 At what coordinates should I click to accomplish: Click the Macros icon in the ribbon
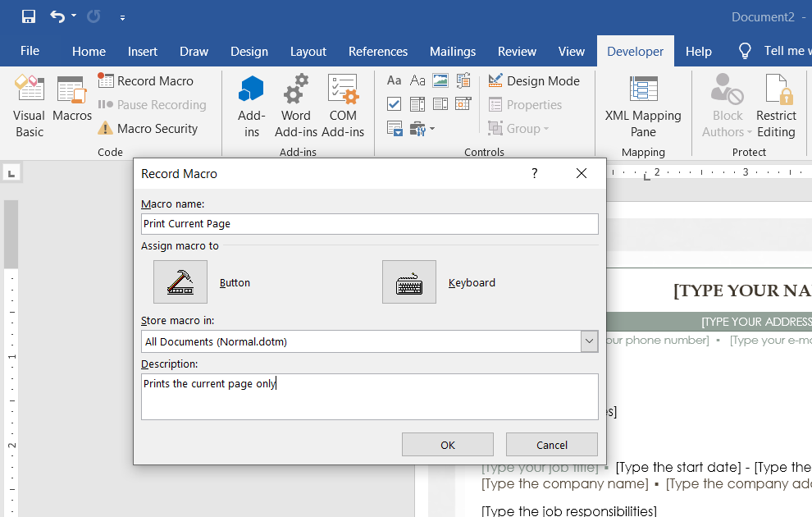tap(72, 99)
